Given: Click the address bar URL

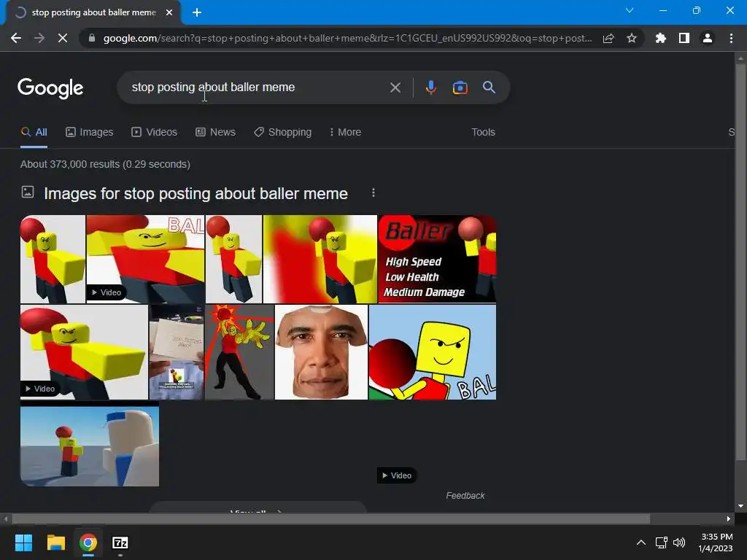Looking at the screenshot, I should (348, 38).
